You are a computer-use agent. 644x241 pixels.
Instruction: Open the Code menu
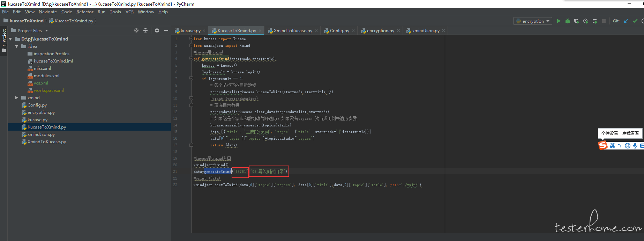pyautogui.click(x=67, y=12)
